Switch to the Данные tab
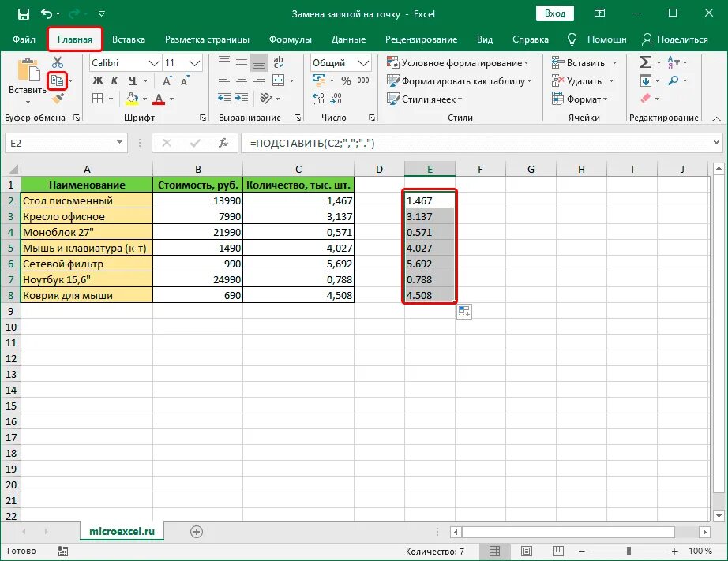Image resolution: width=728 pixels, height=561 pixels. coord(348,39)
